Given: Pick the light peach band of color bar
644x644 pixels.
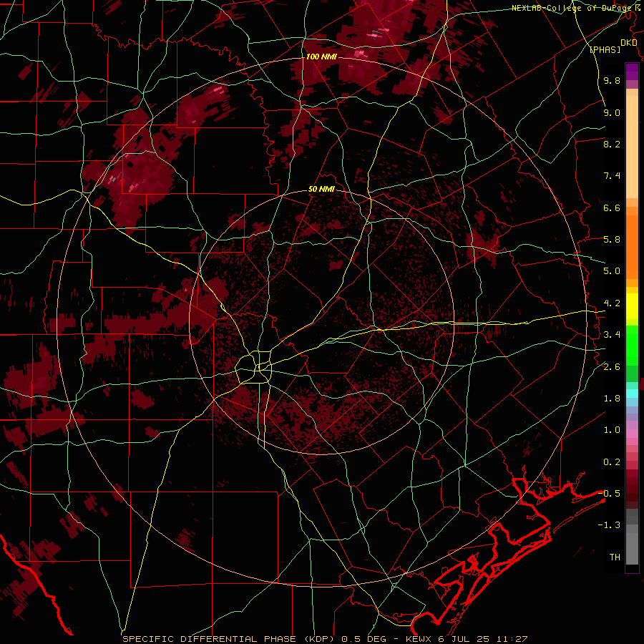Looking at the screenshot, I should point(632,147).
